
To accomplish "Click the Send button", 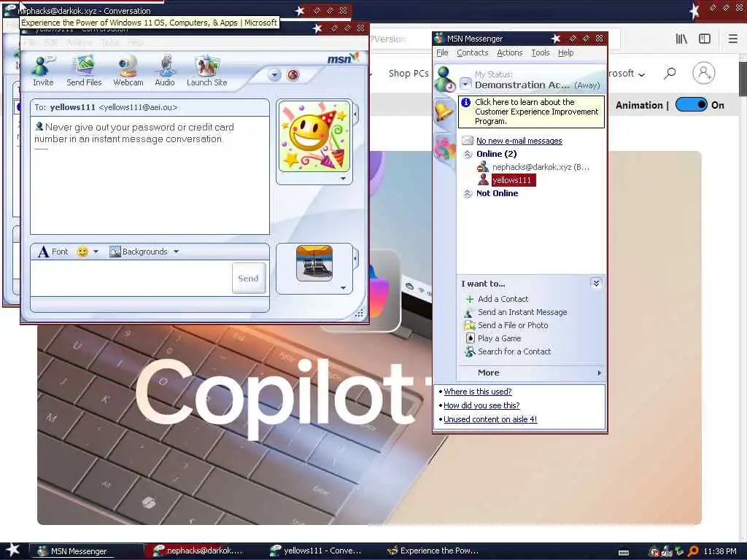I will [248, 279].
